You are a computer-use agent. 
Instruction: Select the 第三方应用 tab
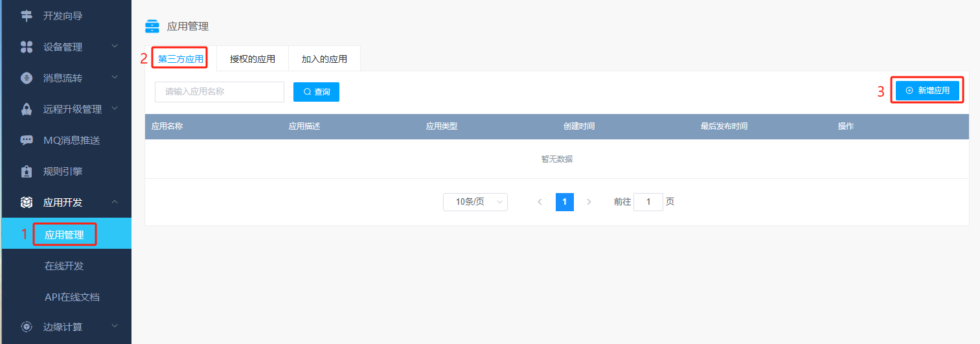[x=181, y=59]
